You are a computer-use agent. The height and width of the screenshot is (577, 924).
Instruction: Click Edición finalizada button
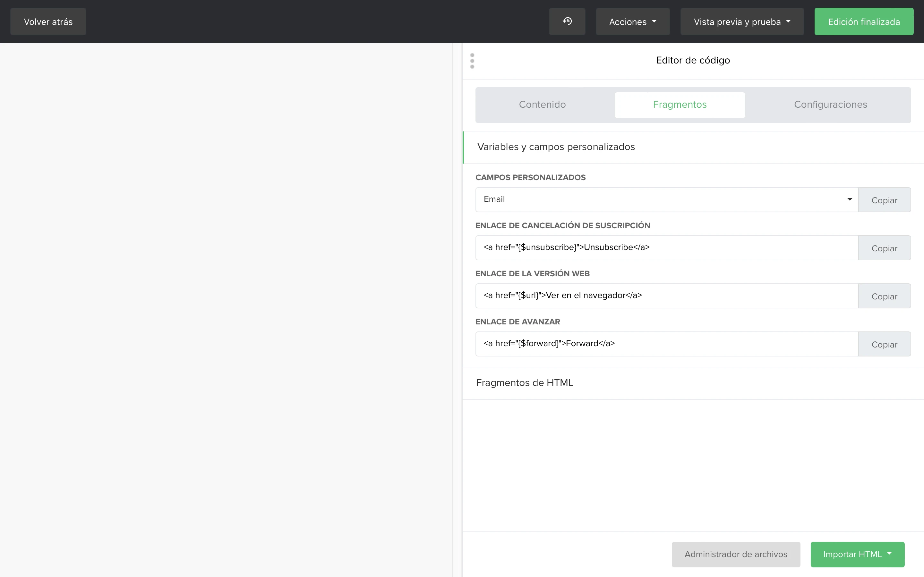(863, 22)
